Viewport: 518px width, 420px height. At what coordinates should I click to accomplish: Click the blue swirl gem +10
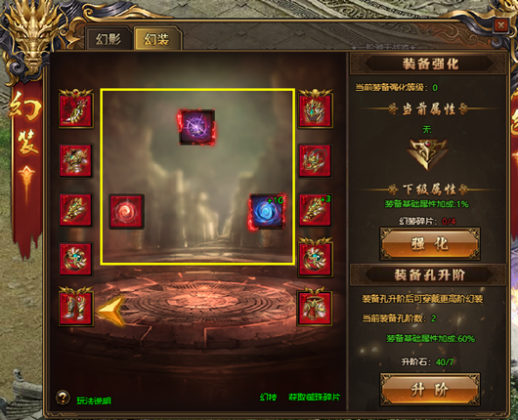pos(267,211)
